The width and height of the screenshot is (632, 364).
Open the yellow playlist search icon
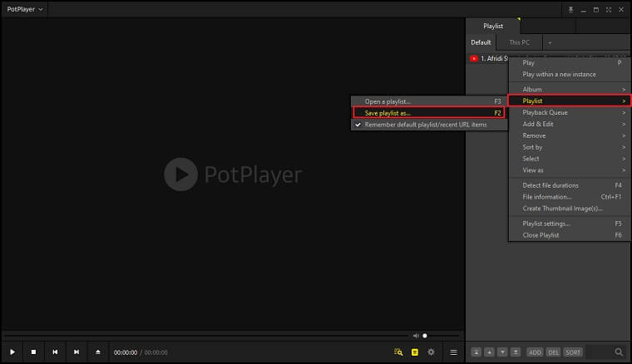(398, 352)
